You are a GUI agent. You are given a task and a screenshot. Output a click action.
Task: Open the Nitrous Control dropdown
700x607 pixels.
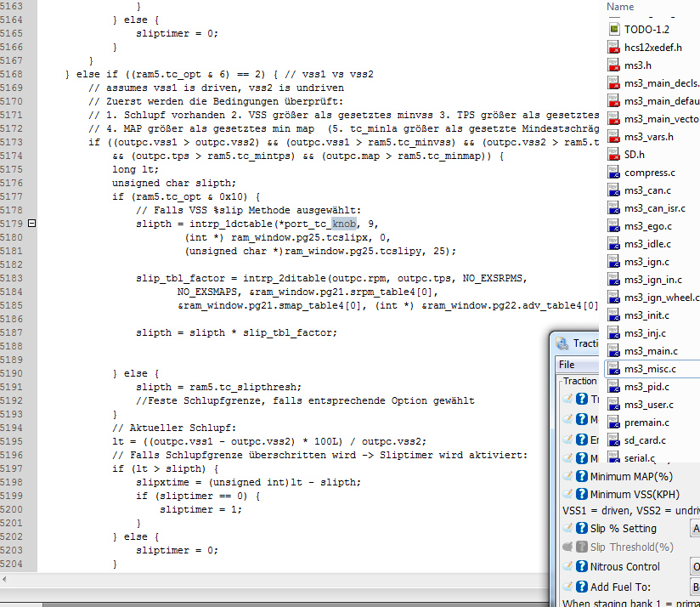point(695,567)
